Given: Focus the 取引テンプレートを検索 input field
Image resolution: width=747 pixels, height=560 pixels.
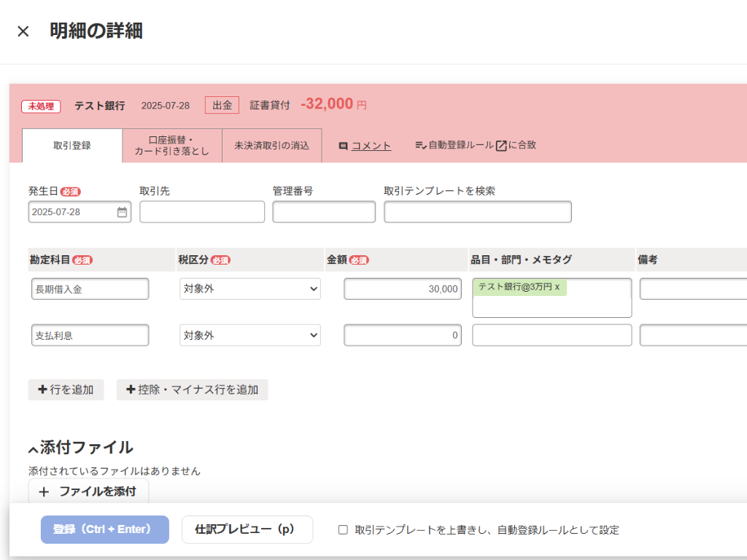Looking at the screenshot, I should (478, 212).
